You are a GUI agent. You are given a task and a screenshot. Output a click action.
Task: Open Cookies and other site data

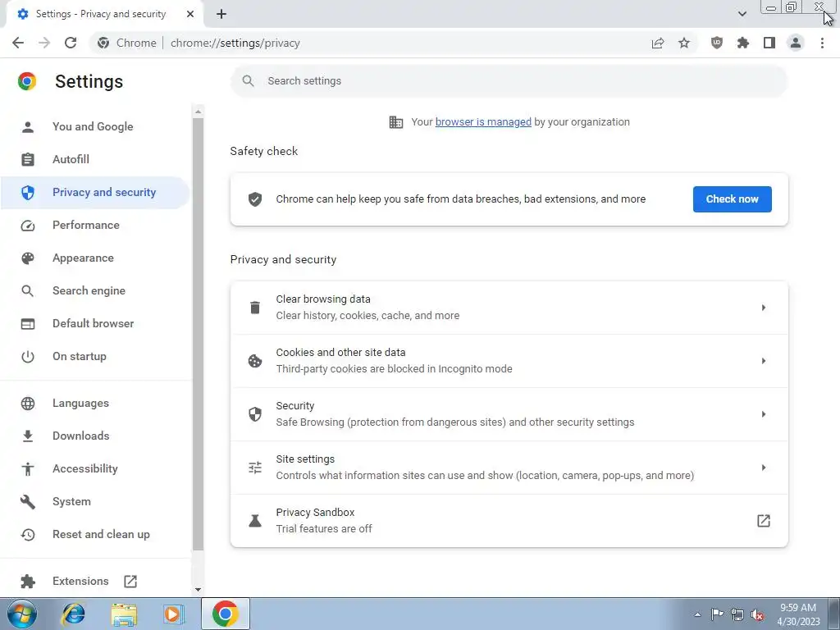[509, 361]
